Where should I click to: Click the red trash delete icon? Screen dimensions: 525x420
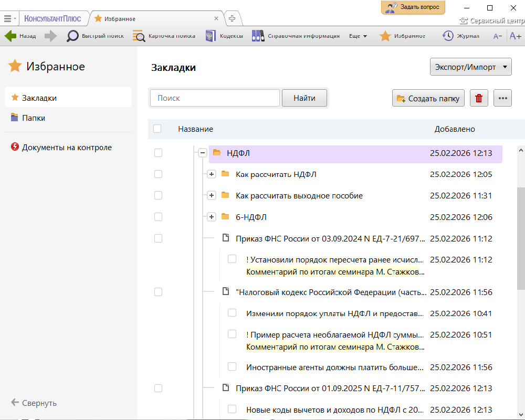point(478,98)
